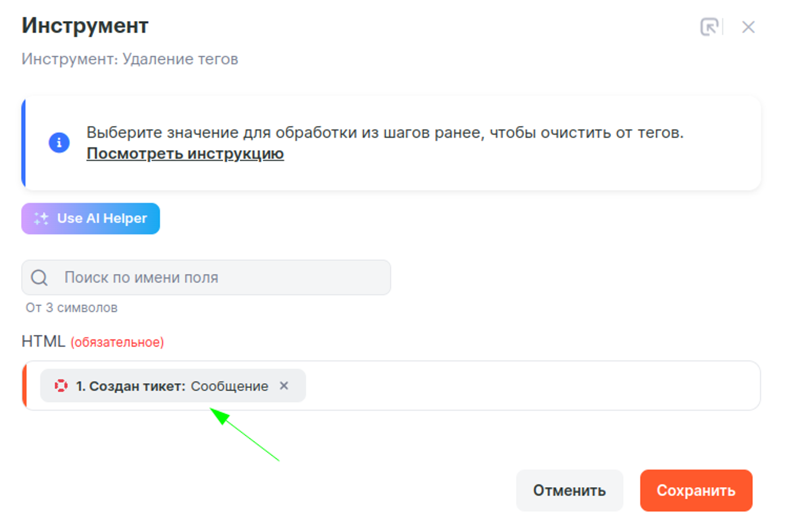The height and width of the screenshot is (532, 786).
Task: Click the red обязательное marker
Action: 117,342
